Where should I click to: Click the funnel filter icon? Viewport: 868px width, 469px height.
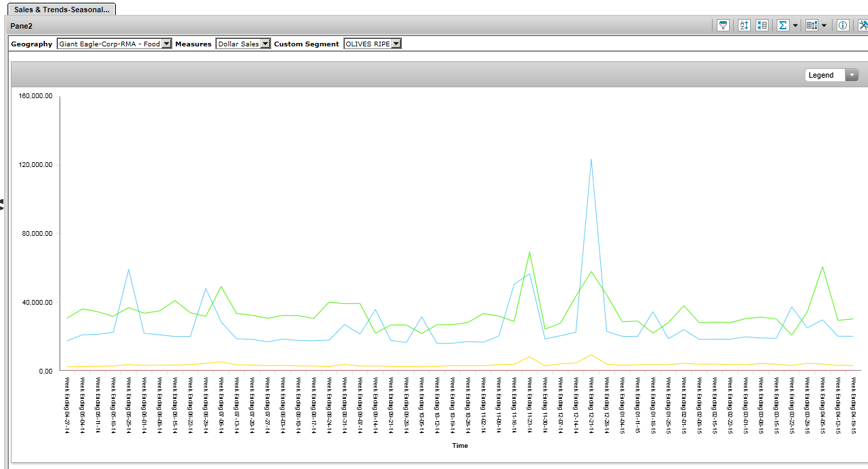click(724, 25)
